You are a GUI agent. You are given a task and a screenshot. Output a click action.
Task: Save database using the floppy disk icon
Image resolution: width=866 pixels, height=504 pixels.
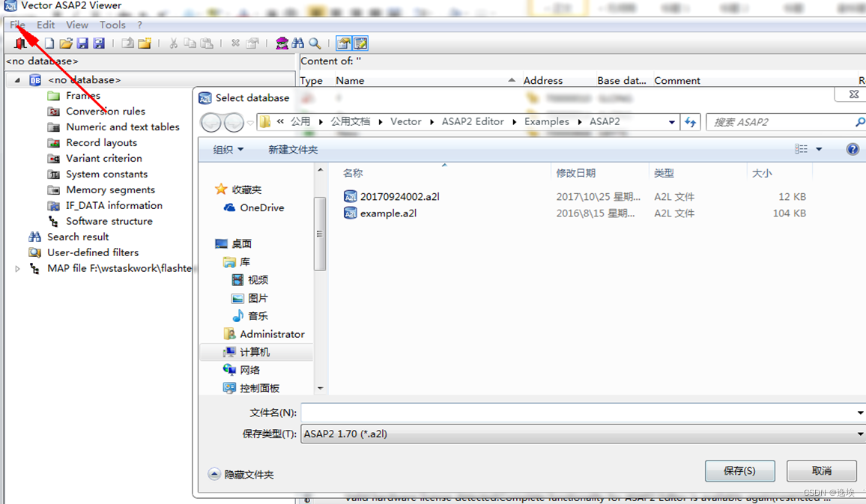click(82, 43)
